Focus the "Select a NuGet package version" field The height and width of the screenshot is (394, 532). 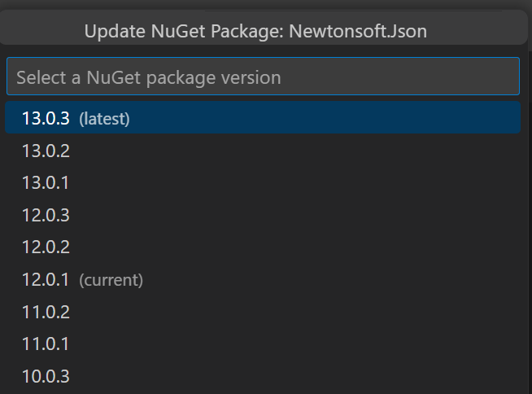click(263, 77)
